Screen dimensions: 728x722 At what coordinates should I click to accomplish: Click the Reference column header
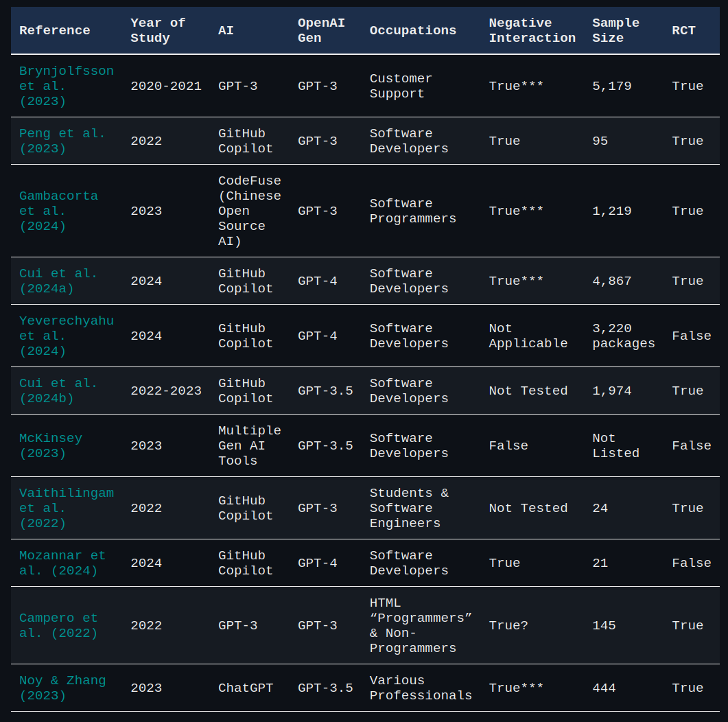pyautogui.click(x=55, y=30)
